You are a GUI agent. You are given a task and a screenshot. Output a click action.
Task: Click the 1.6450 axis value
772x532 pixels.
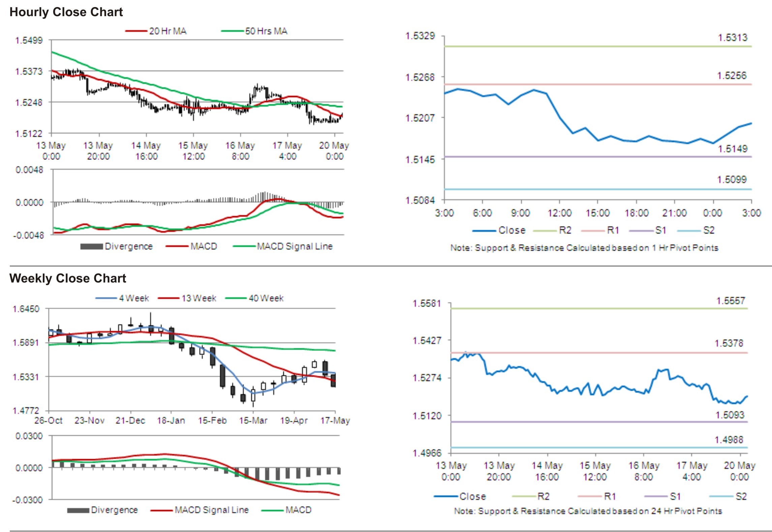pyautogui.click(x=26, y=309)
